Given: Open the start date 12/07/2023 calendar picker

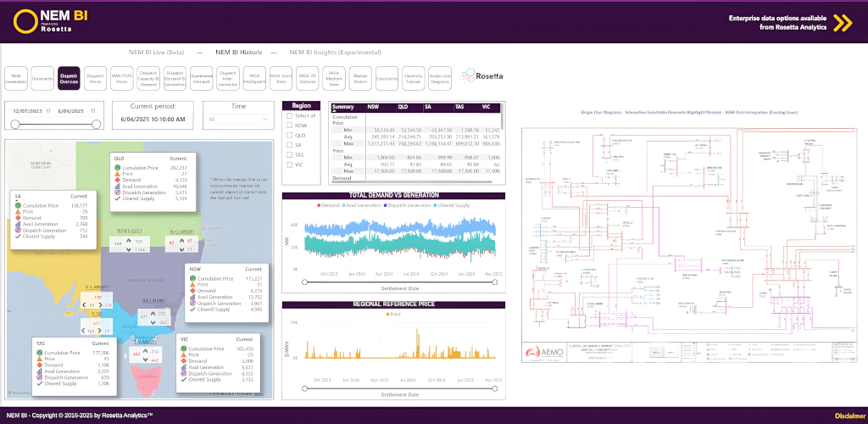Looking at the screenshot, I should coord(47,111).
